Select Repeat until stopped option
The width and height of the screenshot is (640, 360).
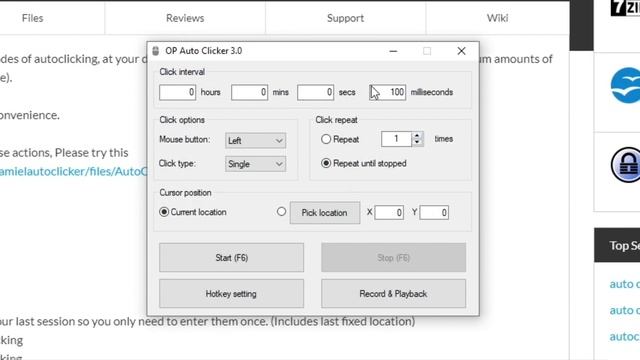click(326, 163)
